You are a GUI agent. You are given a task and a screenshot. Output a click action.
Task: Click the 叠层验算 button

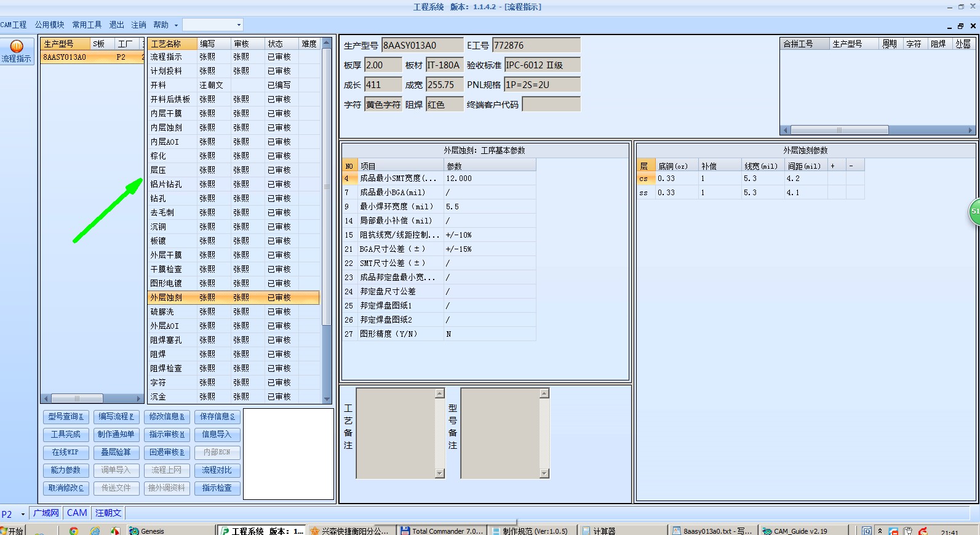116,453
